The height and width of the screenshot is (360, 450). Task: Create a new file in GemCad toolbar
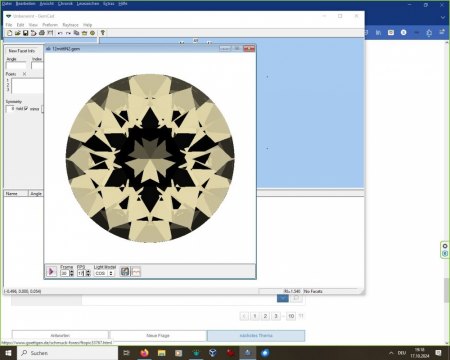(9, 33)
